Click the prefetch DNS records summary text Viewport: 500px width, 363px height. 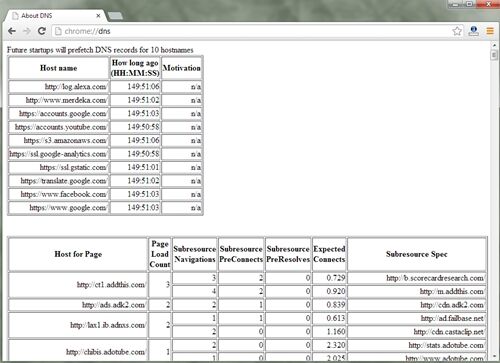100,50
